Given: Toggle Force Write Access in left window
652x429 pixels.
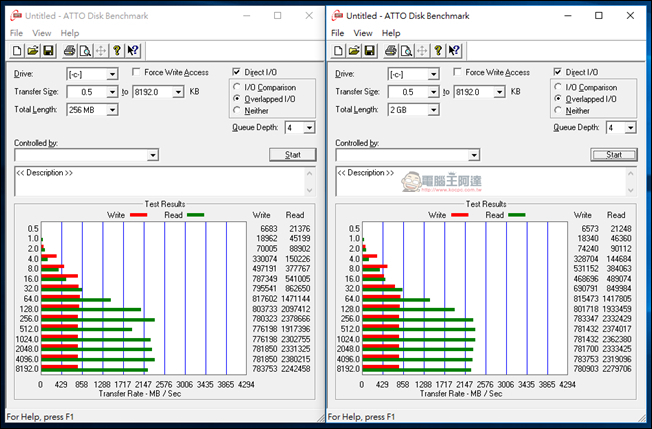Looking at the screenshot, I should 136,72.
